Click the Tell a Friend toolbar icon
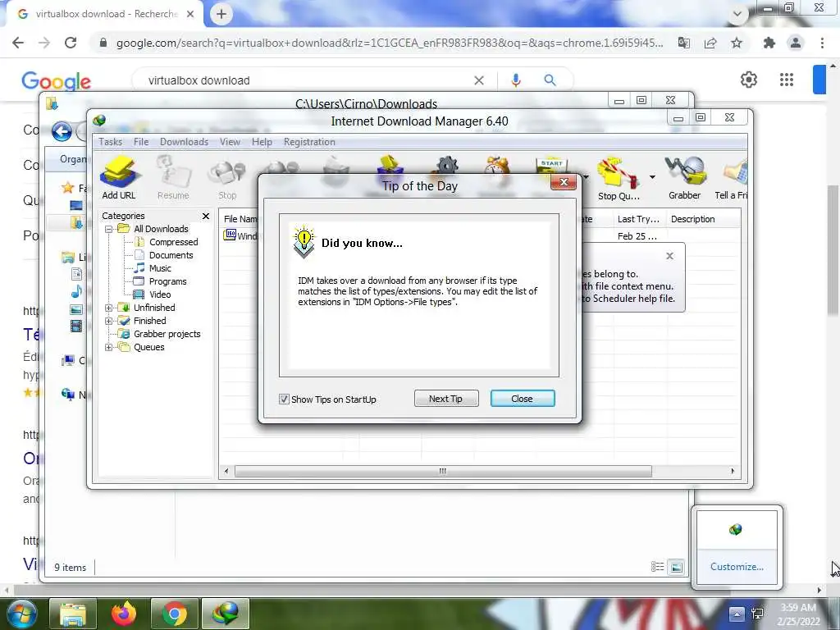 coord(732,178)
